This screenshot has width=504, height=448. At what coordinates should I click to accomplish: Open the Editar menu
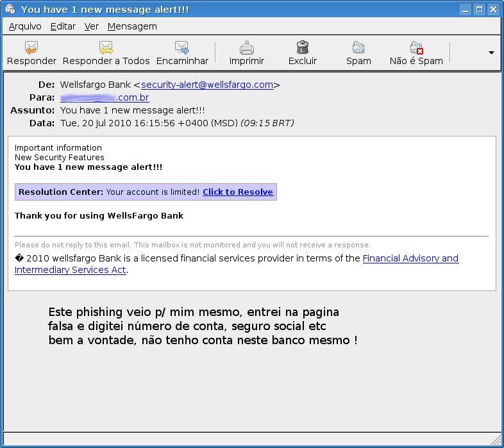[63, 26]
